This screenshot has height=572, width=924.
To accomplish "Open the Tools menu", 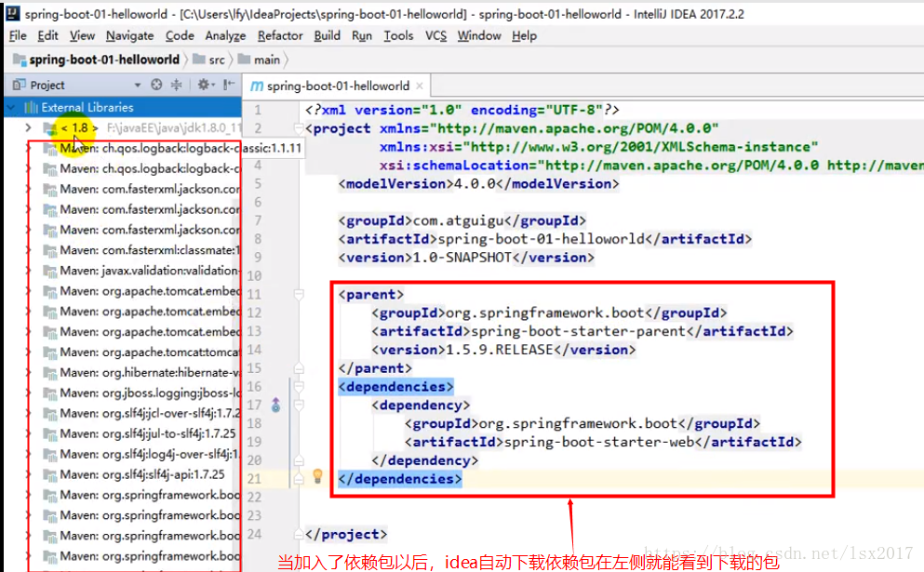I will 398,36.
